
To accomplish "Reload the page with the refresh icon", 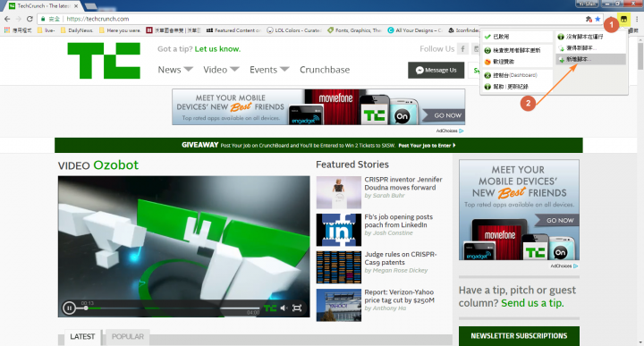I will [30, 19].
